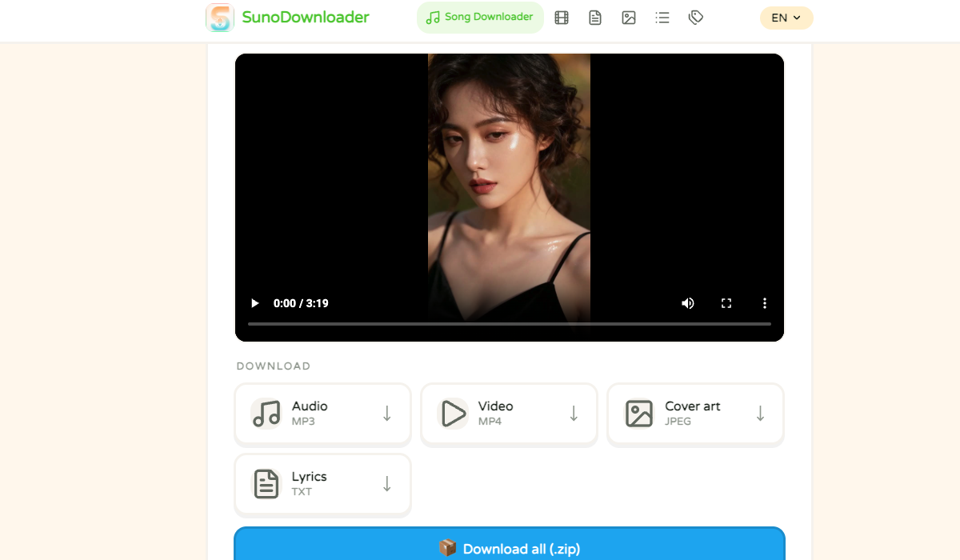The image size is (960, 560).
Task: Click the 0:00 / 3:19 time display
Action: (x=301, y=303)
